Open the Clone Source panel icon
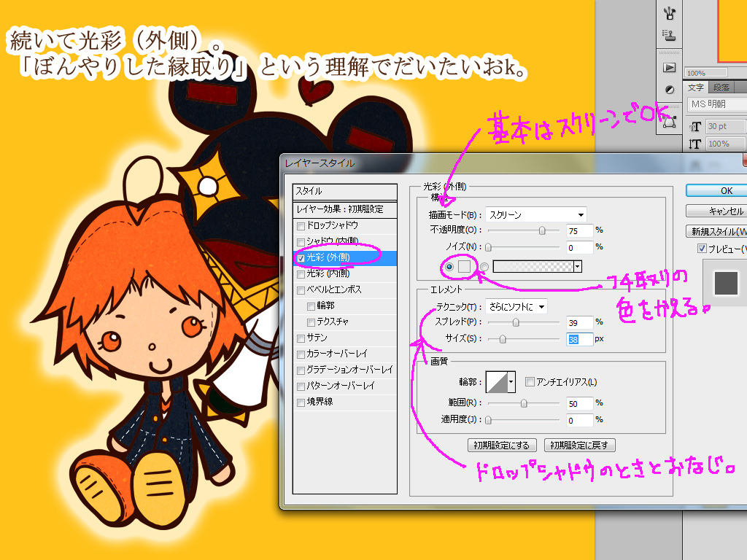747x560 pixels. point(669,34)
